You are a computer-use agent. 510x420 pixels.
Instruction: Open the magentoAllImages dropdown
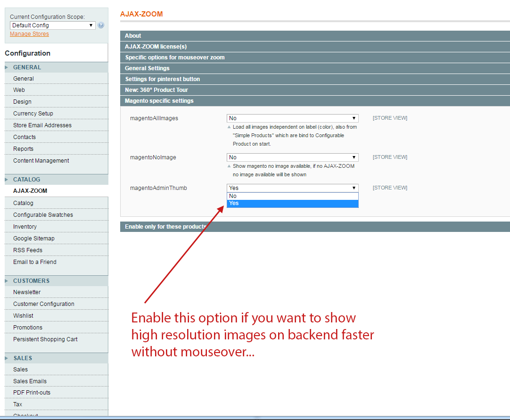pos(292,118)
